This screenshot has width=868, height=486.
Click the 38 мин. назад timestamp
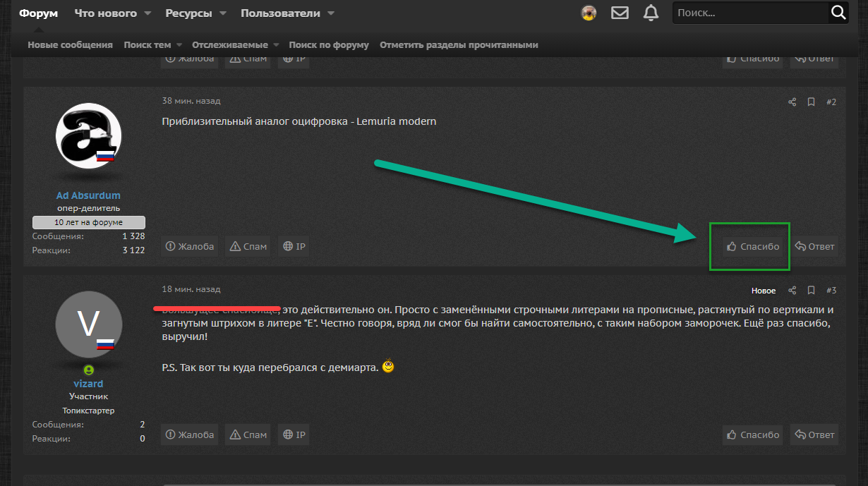(191, 101)
